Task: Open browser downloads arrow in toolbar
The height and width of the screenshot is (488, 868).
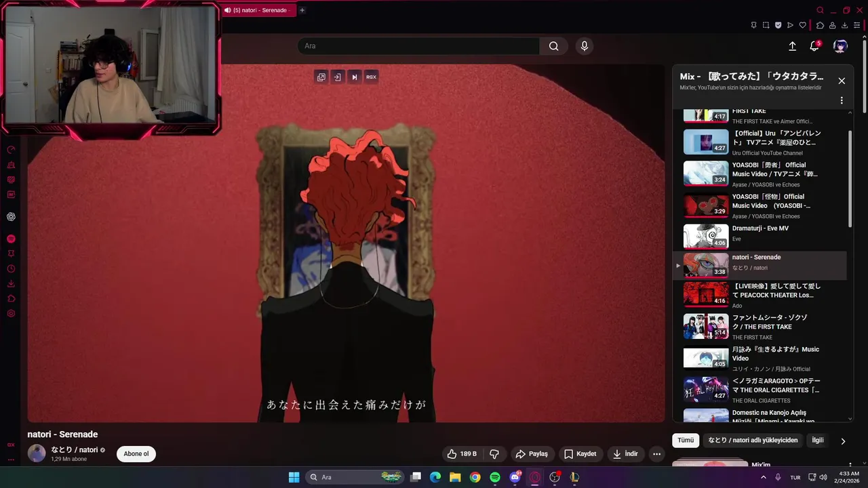Action: coord(844,25)
